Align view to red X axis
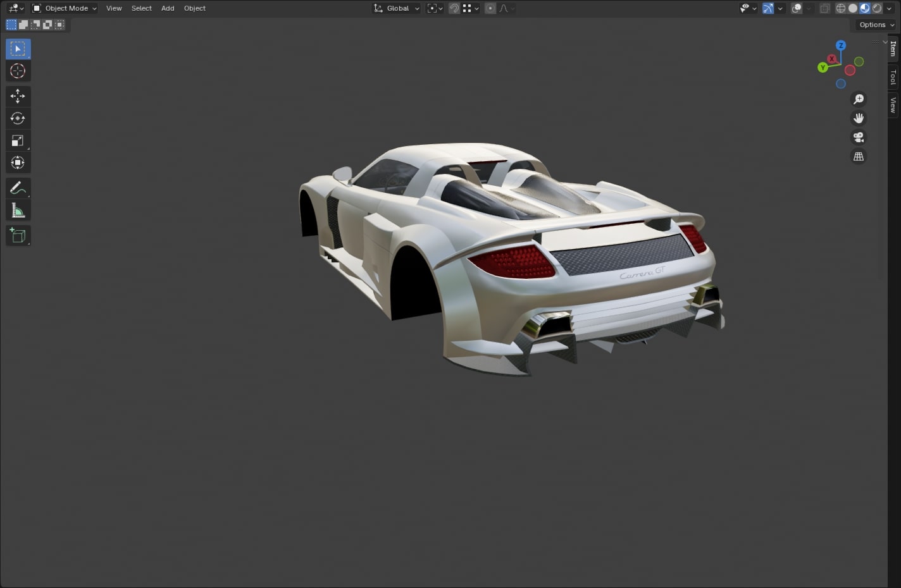The image size is (901, 588). [x=832, y=59]
